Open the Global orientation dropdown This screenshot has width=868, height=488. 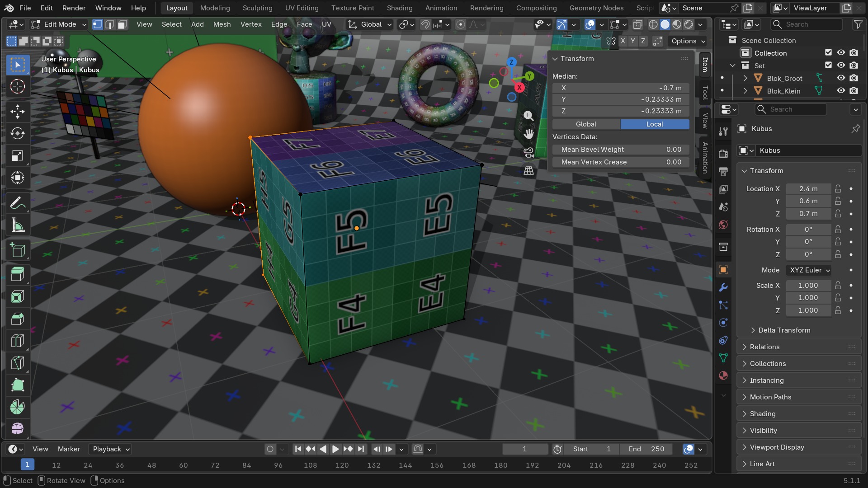coord(370,24)
